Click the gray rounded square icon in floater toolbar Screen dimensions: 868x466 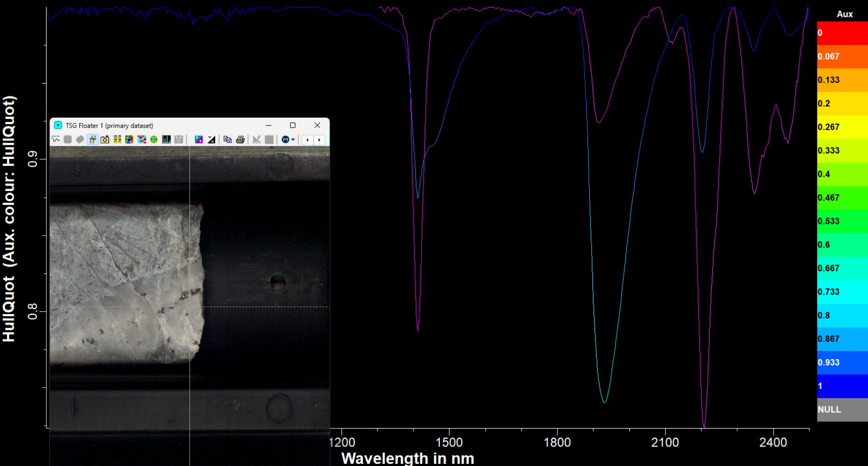pyautogui.click(x=68, y=139)
